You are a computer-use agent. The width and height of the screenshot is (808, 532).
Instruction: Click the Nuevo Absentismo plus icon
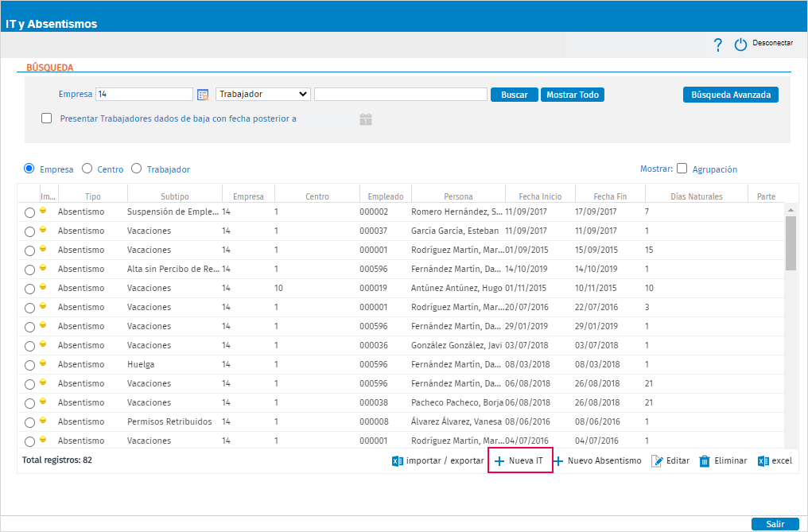(x=558, y=461)
